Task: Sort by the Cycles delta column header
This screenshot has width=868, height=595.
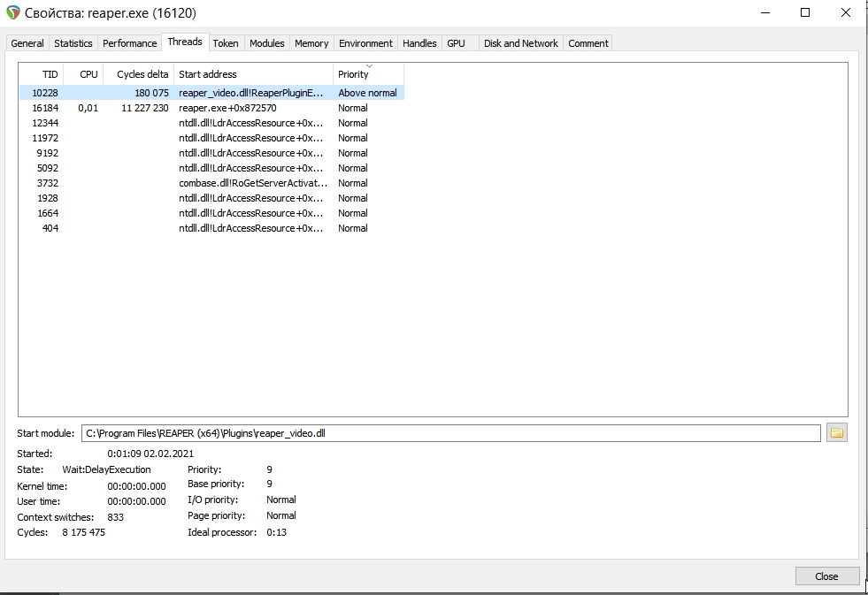Action: (138, 74)
